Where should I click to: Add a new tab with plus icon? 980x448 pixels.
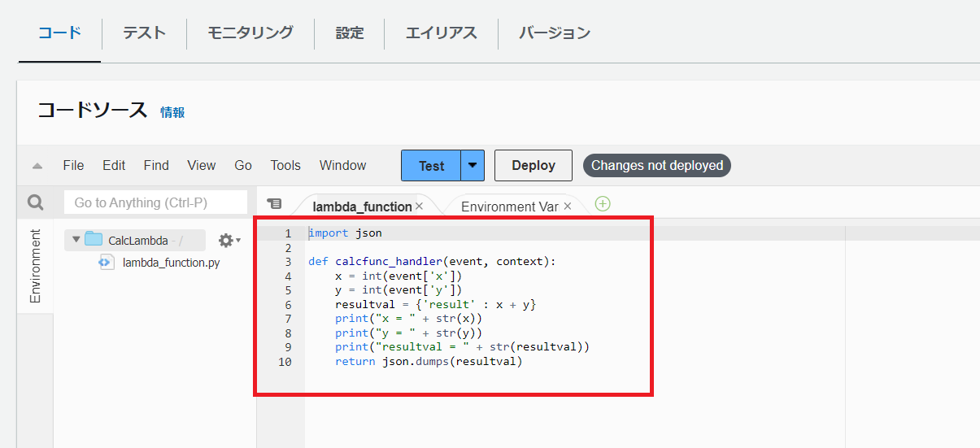602,203
